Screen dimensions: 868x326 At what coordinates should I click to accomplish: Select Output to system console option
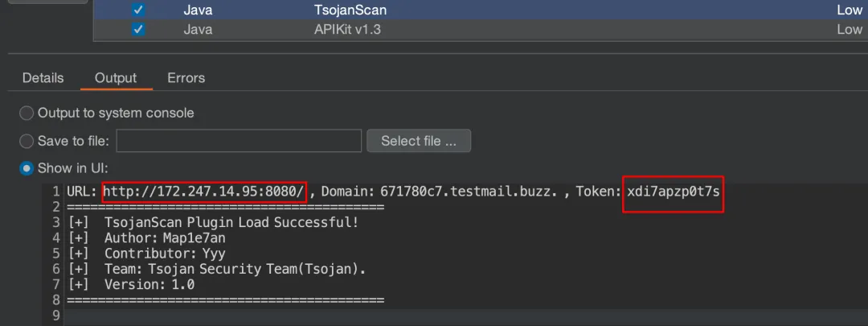pos(27,113)
